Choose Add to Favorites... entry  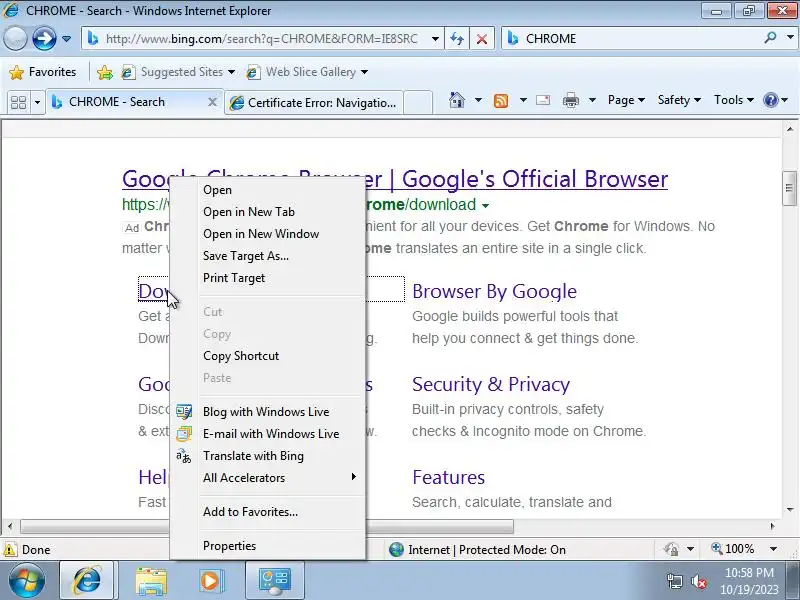pyautogui.click(x=268, y=512)
